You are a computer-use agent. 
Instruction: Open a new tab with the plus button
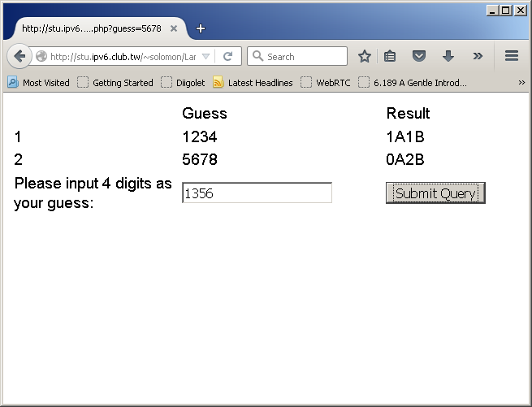201,28
